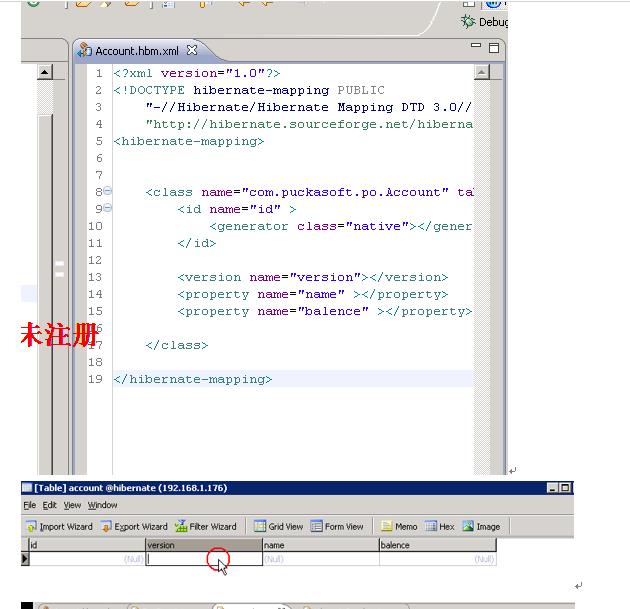Collapse the class element at line 8
The width and height of the screenshot is (630, 609).
(x=108, y=191)
